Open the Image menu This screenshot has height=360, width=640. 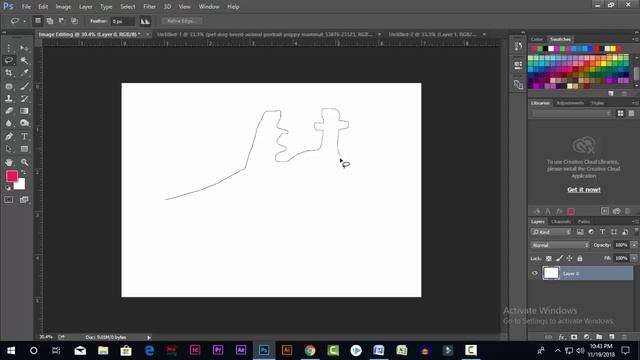[63, 7]
